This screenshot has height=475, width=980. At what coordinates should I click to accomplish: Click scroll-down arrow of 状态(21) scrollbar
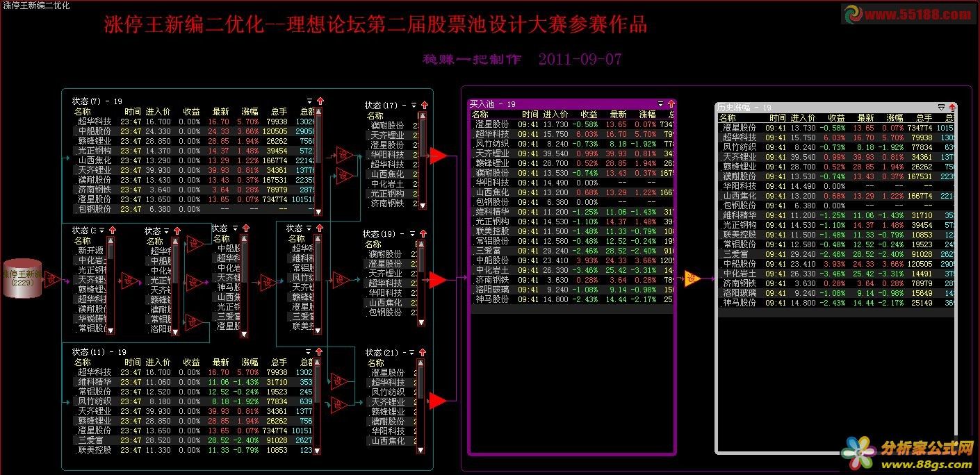pos(420,450)
